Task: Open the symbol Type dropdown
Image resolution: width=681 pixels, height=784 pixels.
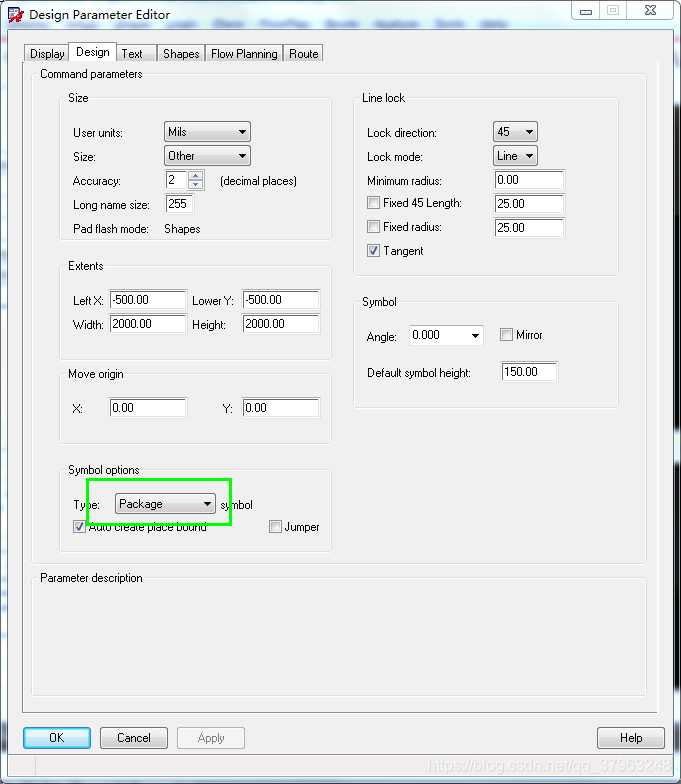Action: [x=166, y=504]
